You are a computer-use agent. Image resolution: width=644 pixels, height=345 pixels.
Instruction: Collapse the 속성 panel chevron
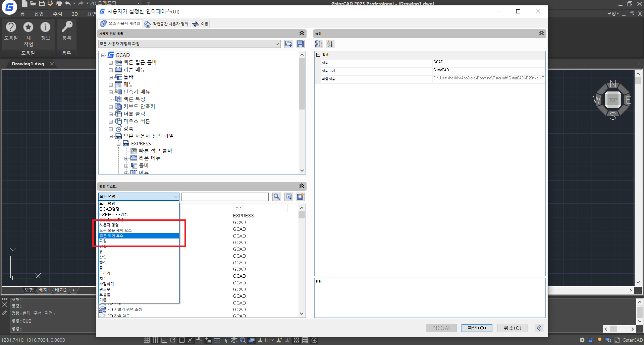click(x=541, y=33)
